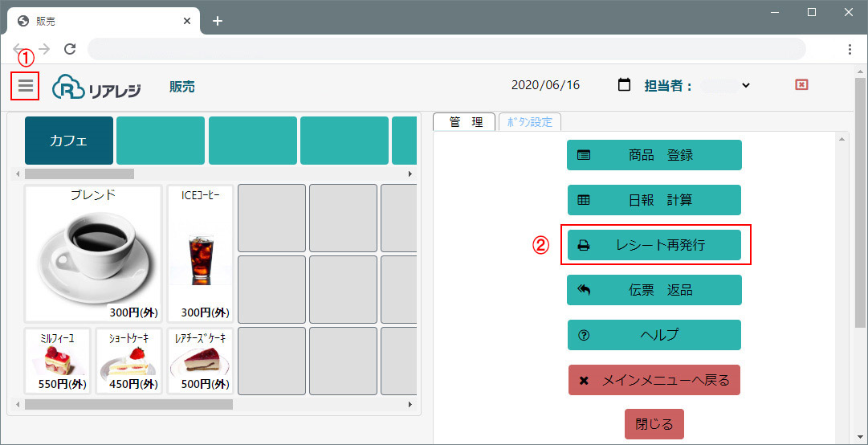
Task: Select the ミルフィーユ product
Action: point(58,361)
